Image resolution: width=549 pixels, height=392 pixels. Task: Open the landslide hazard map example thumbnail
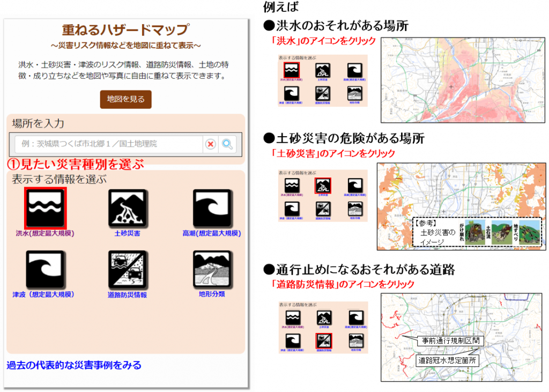point(461,206)
